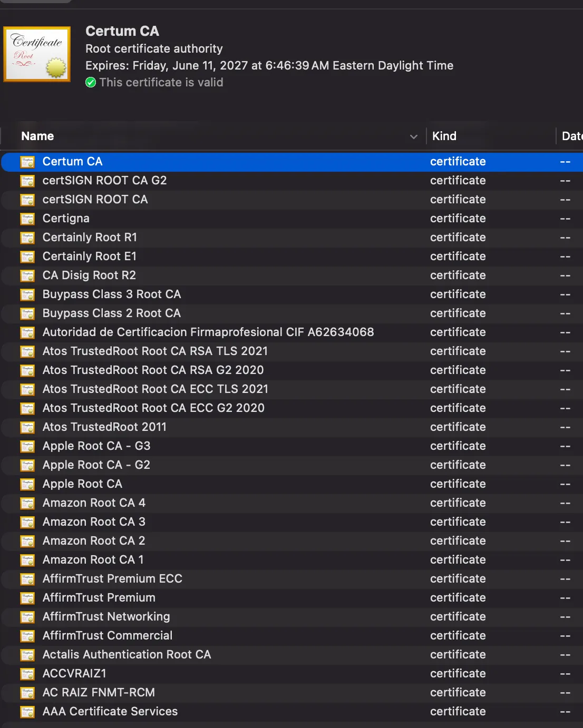Select the "Amazon Root CA 3" name
The image size is (583, 728).
94,522
